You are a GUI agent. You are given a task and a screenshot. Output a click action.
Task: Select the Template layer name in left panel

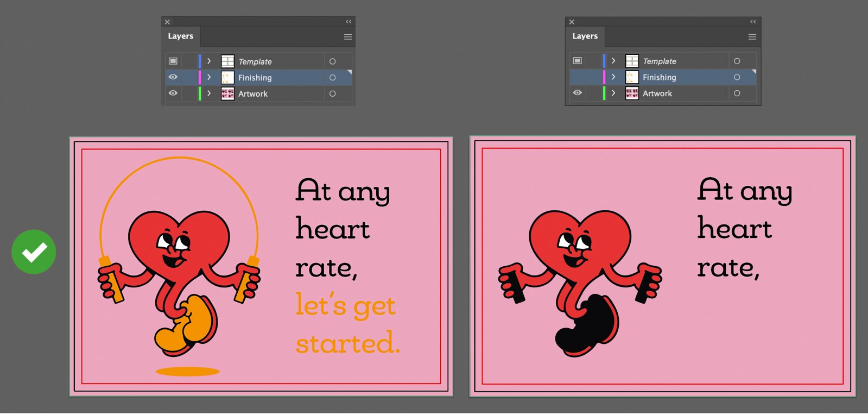pos(255,62)
